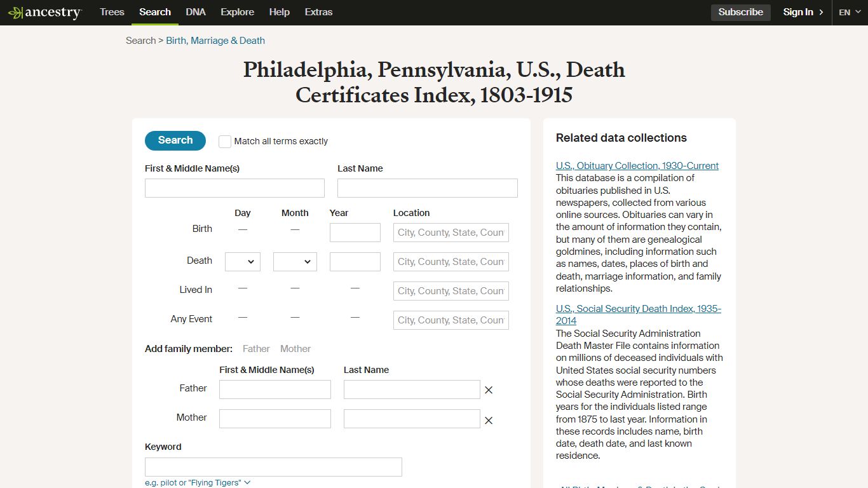The image size is (868, 488).
Task: Open U.S., Obituary Collection, 1930-Current link
Action: pyautogui.click(x=637, y=166)
